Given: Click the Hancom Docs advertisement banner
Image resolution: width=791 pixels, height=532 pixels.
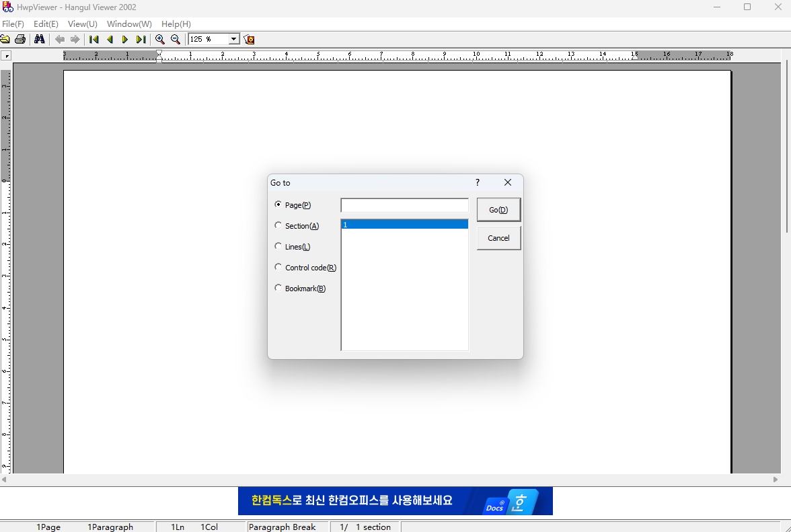Looking at the screenshot, I should coord(395,501).
